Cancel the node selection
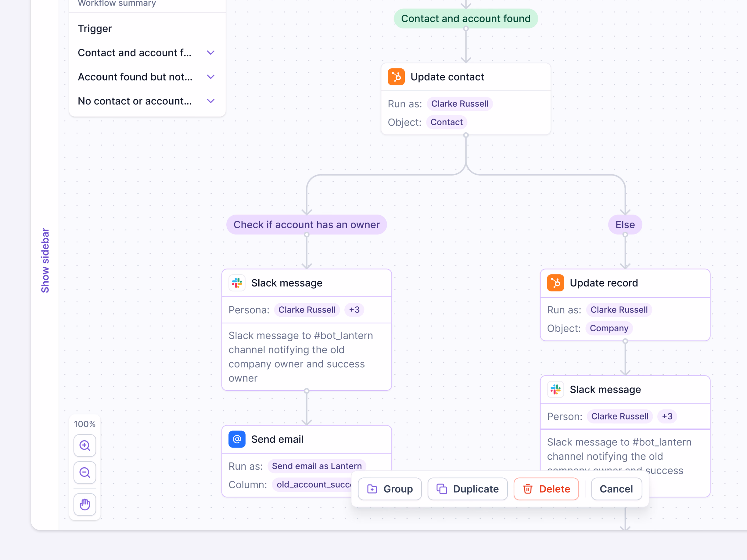Image resolution: width=747 pixels, height=560 pixels. coord(616,489)
